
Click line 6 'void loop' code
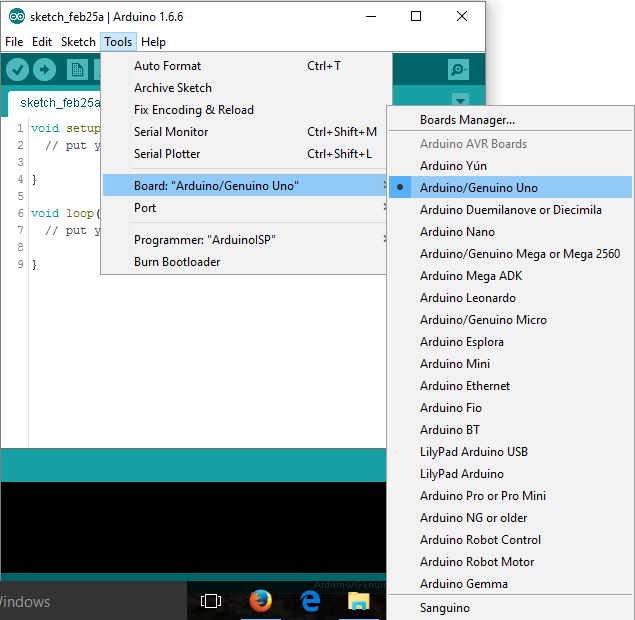(65, 213)
